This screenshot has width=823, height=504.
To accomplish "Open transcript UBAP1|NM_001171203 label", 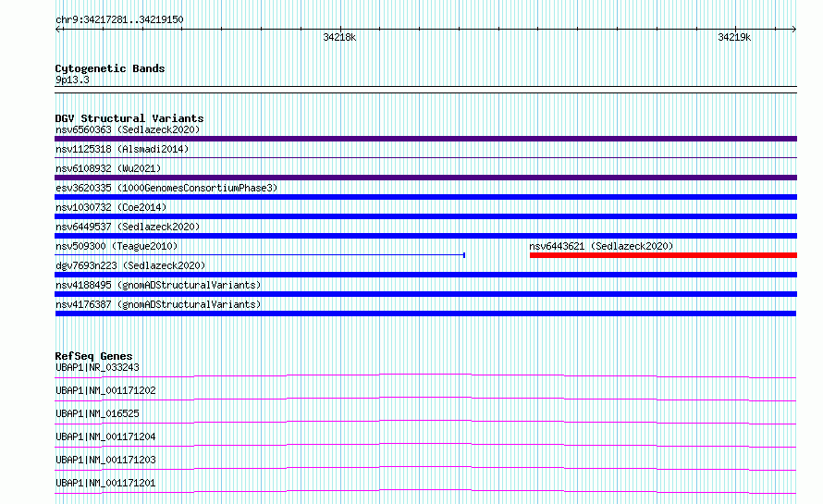I will (105, 460).
